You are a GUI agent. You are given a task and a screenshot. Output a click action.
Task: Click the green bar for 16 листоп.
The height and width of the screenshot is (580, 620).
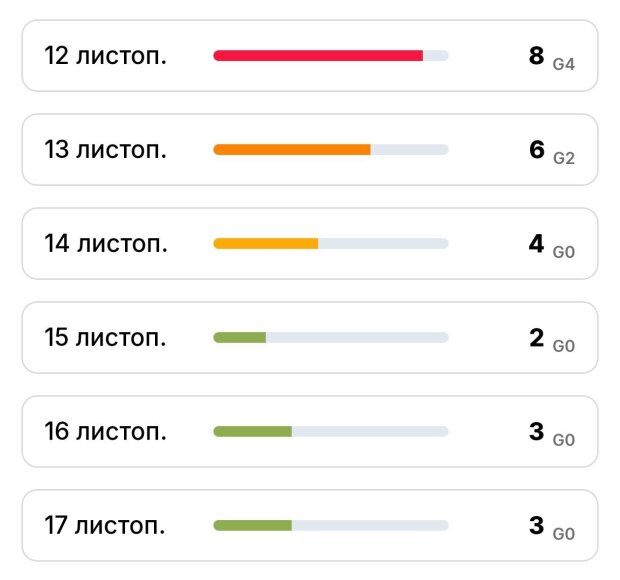(253, 431)
